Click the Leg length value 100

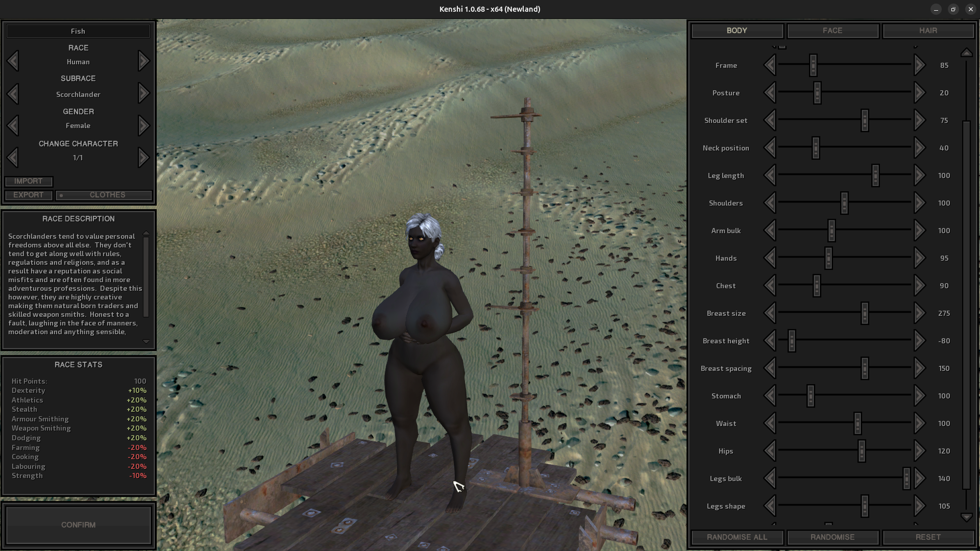[944, 176]
